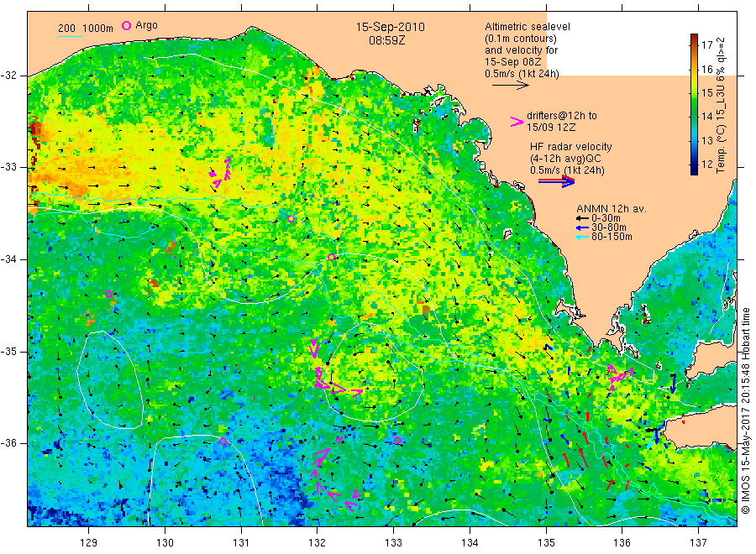Click longitude axis label 134
This screenshot has height=554, width=756.
[x=470, y=543]
